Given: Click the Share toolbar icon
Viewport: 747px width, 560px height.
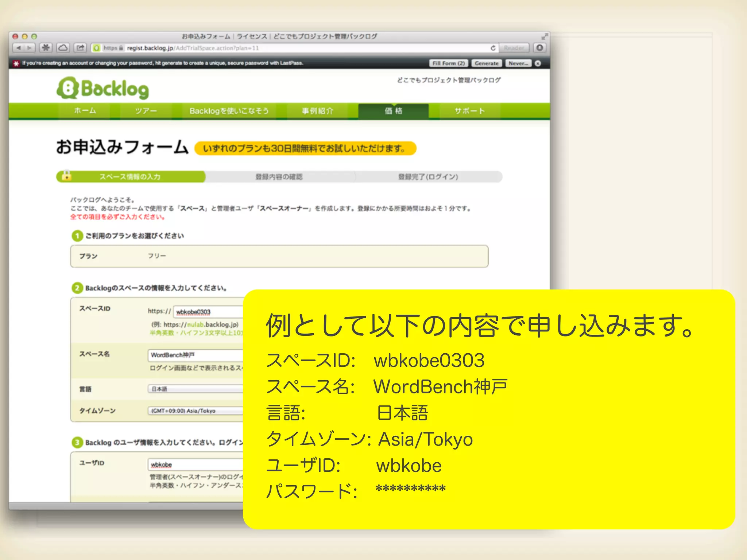Looking at the screenshot, I should pos(80,48).
